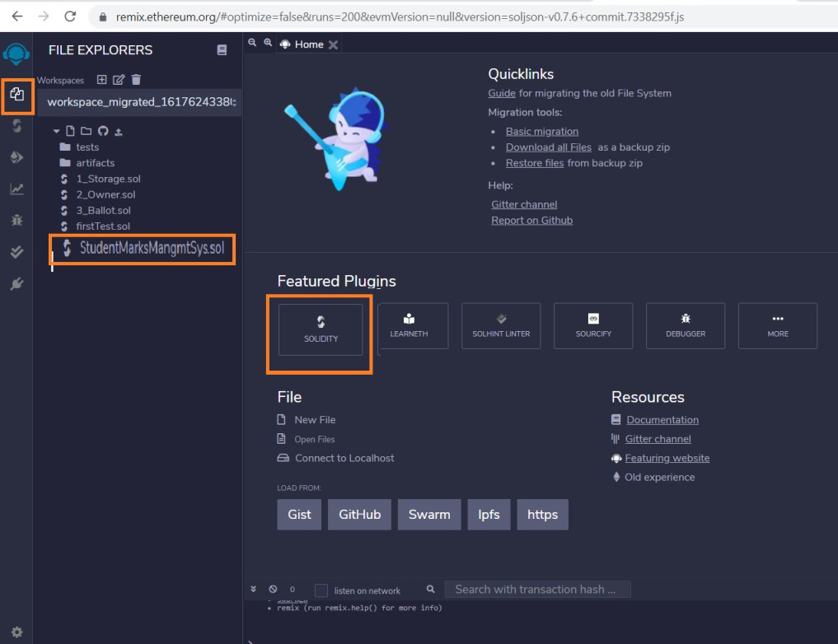Reload the page with browser refresh

(x=70, y=16)
